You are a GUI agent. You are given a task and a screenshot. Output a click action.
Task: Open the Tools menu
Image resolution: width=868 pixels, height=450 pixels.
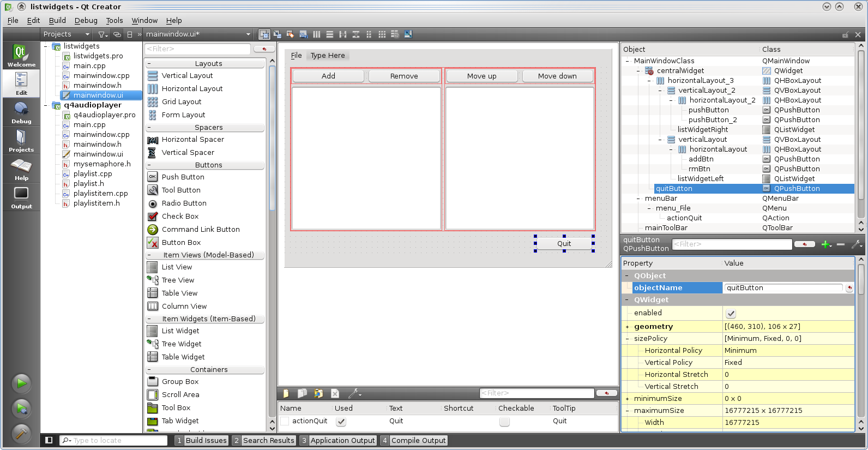point(114,21)
